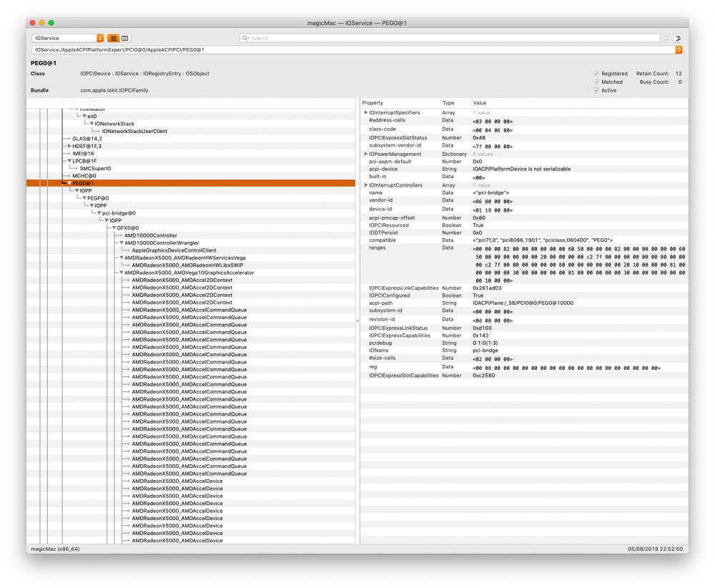Viewport: 715px width, 588px height.
Task: Select the IOPCIExpressSlotCapabilities row
Action: (524, 376)
